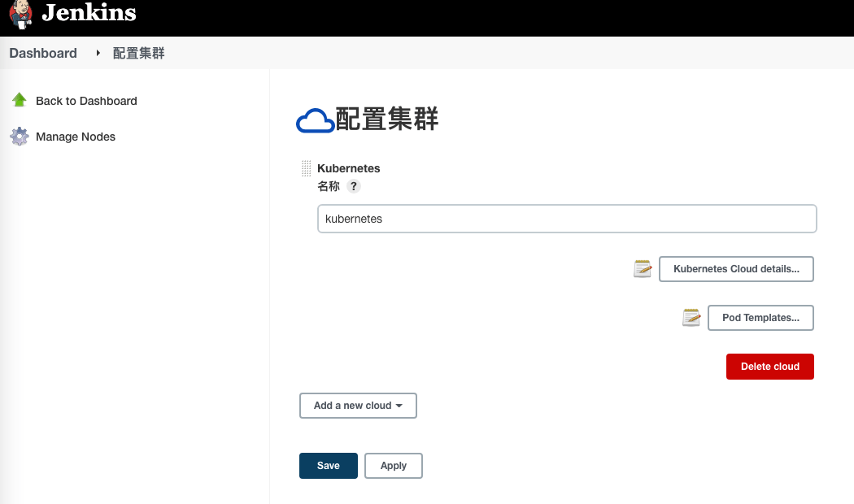This screenshot has height=504, width=854.
Task: Go to Dashboard in the breadcrumb
Action: [43, 53]
